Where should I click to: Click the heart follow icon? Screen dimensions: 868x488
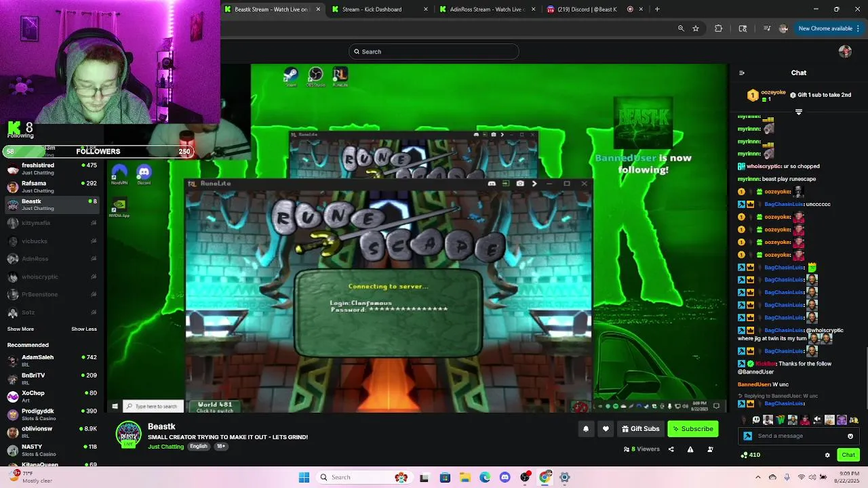(606, 428)
